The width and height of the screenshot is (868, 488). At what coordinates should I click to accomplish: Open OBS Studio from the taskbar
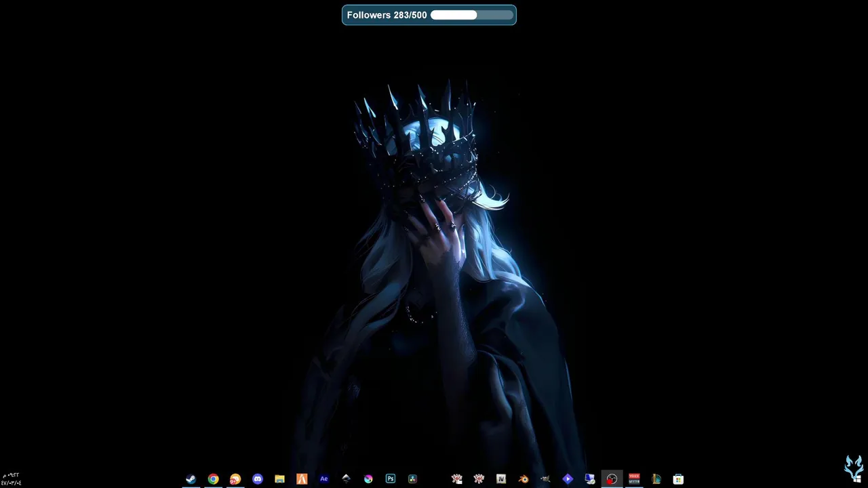tap(612, 479)
